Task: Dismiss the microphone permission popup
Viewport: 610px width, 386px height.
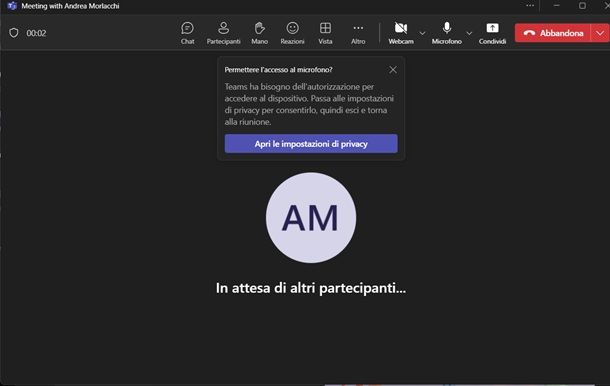Action: (x=393, y=70)
